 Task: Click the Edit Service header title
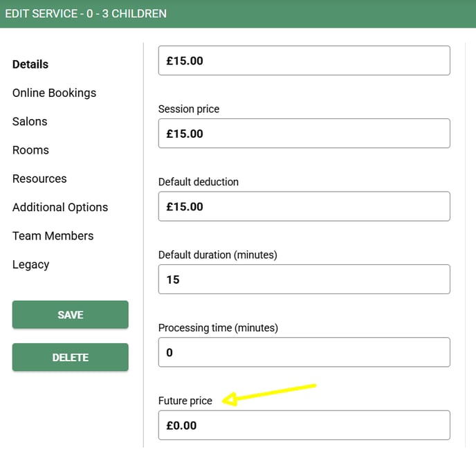(x=86, y=14)
